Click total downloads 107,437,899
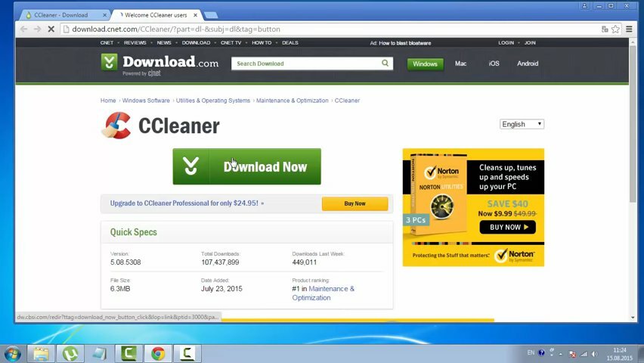The height and width of the screenshot is (363, 644). (x=220, y=262)
